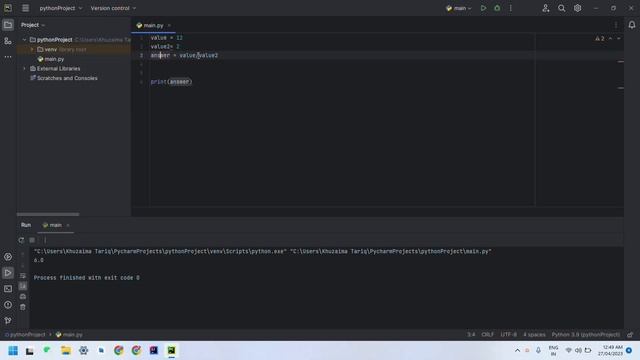Run the main configuration with play icon
Viewport: 640px width, 360px height.
click(483, 8)
